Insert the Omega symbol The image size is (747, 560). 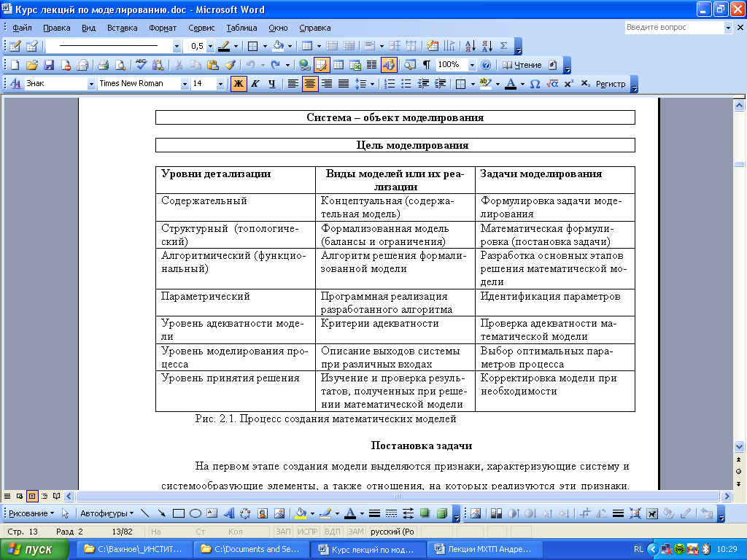[x=535, y=84]
